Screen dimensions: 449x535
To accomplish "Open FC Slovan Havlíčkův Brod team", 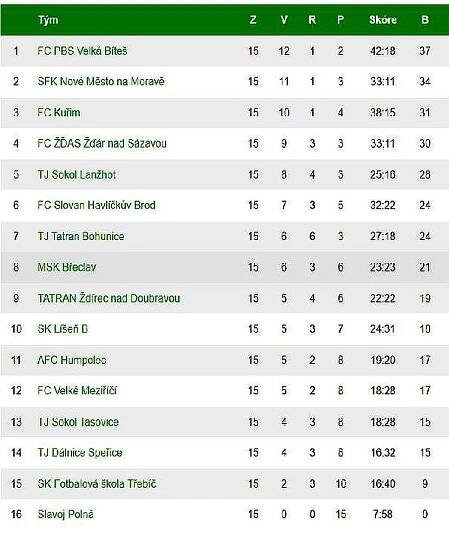I will click(x=97, y=205).
